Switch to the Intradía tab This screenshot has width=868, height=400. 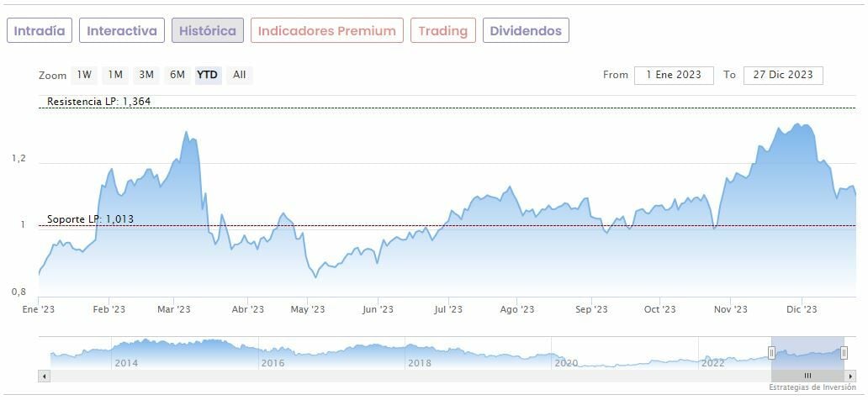point(40,31)
